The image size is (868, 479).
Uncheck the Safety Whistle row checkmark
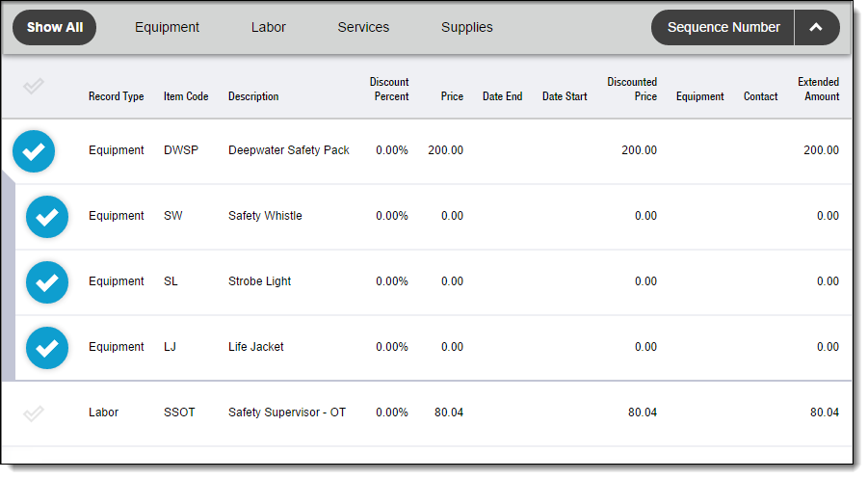(x=47, y=217)
